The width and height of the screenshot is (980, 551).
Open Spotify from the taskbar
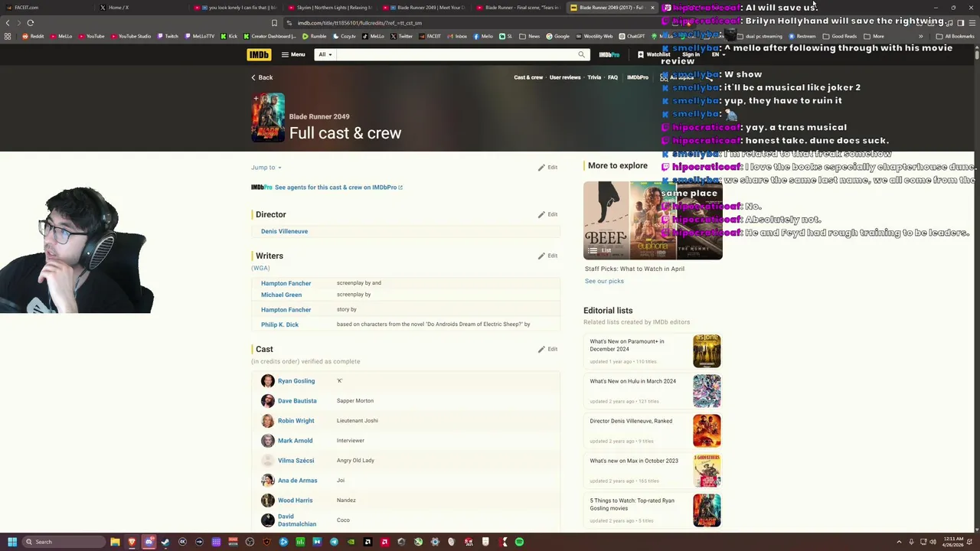(x=519, y=542)
